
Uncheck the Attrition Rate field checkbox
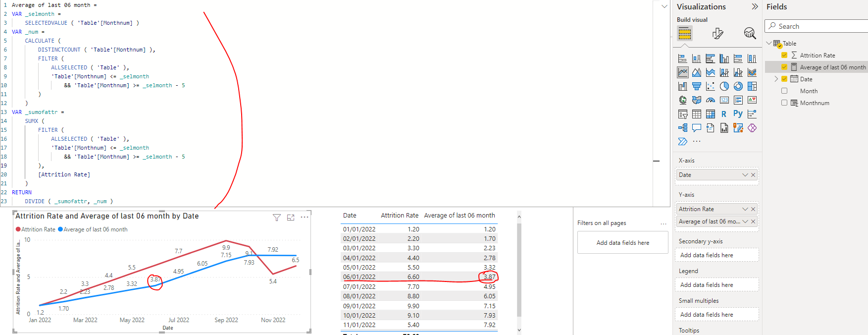pyautogui.click(x=784, y=55)
